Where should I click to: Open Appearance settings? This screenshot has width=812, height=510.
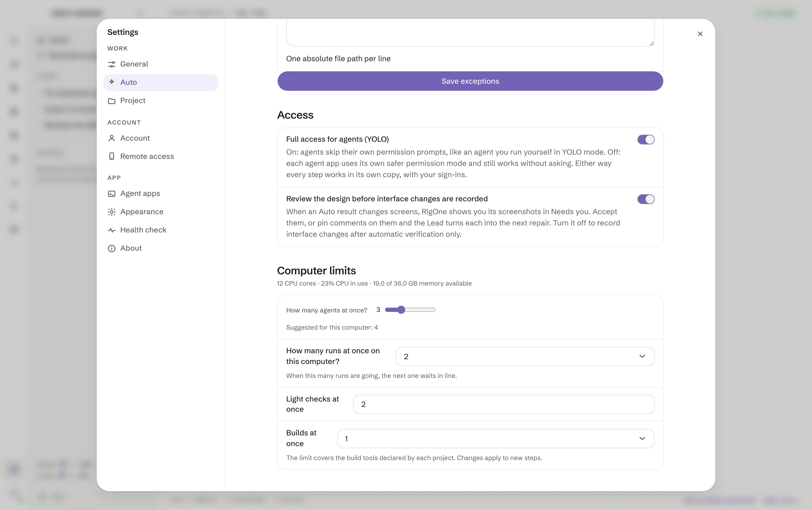coord(161,212)
